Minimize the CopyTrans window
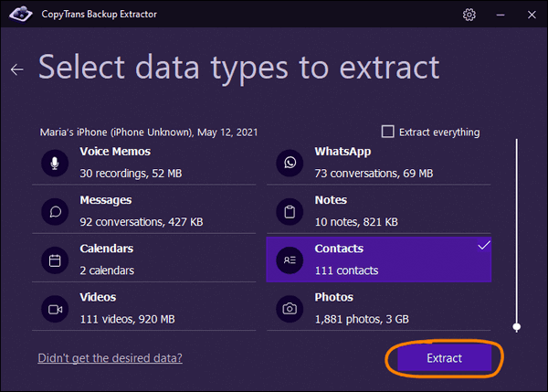 (501, 15)
